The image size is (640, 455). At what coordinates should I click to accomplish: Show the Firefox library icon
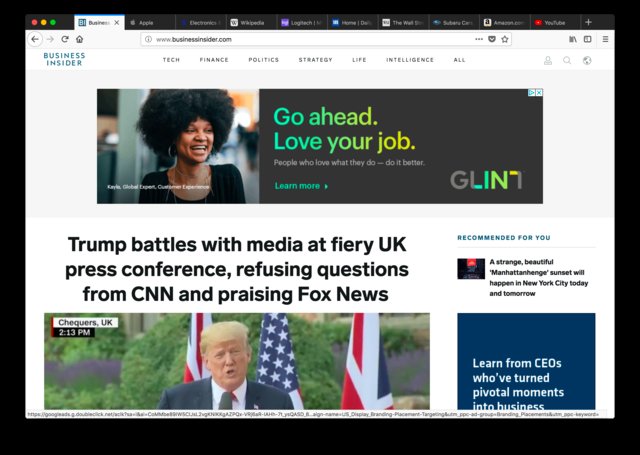(x=573, y=39)
